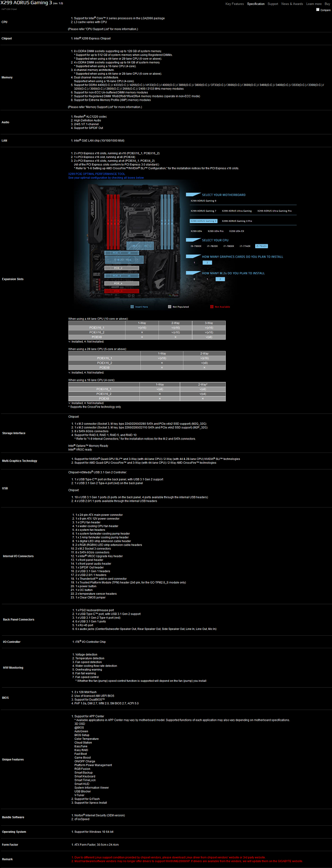Click the 'H/W Monitoring' row label

pos(13,668)
